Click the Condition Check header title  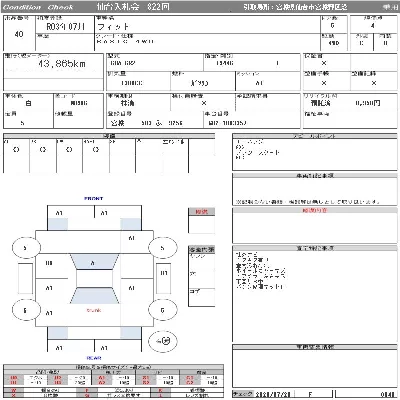pyautogui.click(x=38, y=7)
